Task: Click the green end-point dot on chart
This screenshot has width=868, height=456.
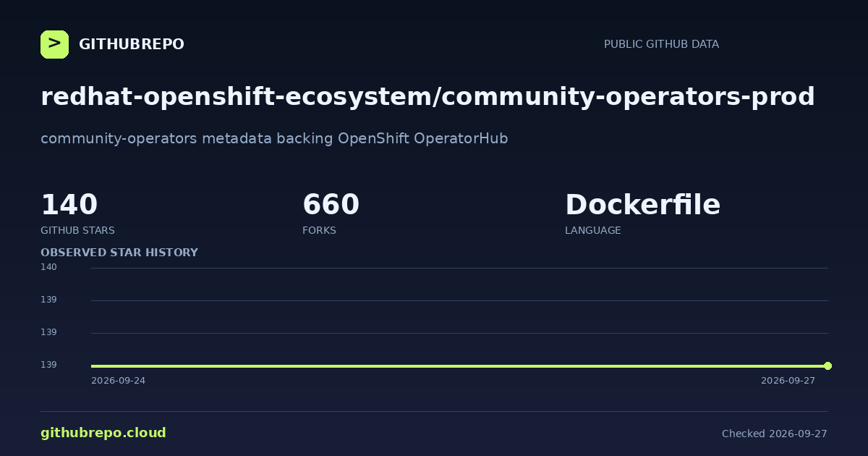Action: click(827, 366)
